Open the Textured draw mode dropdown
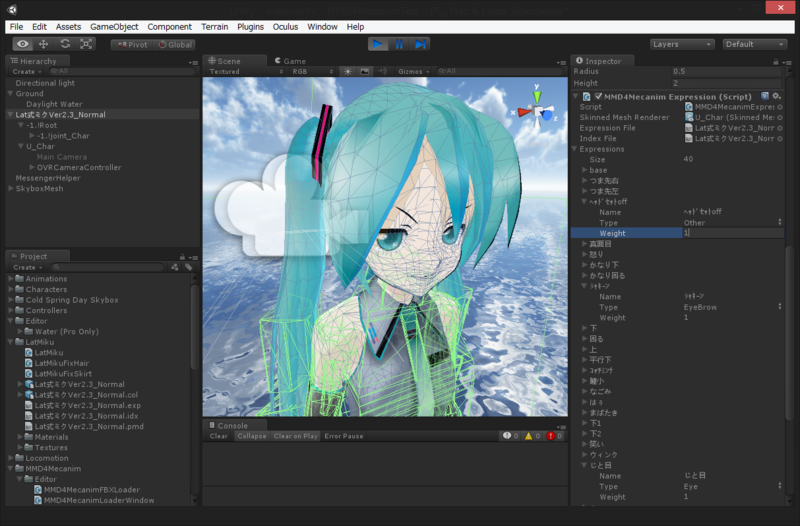800x526 pixels. point(245,71)
